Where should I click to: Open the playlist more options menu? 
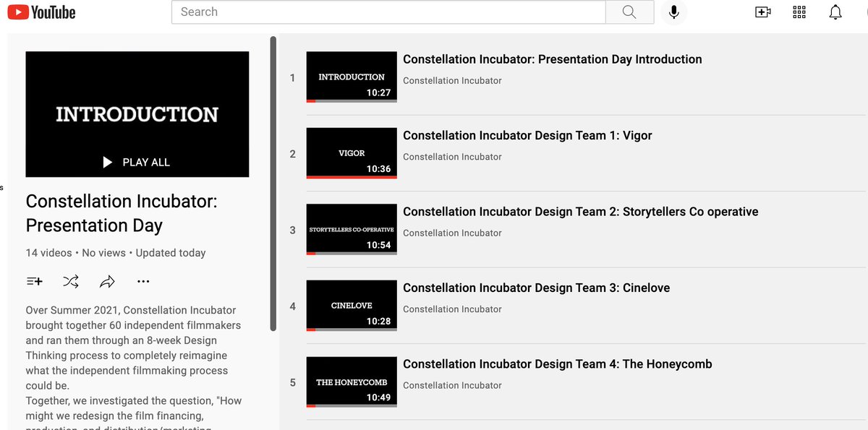tap(143, 281)
